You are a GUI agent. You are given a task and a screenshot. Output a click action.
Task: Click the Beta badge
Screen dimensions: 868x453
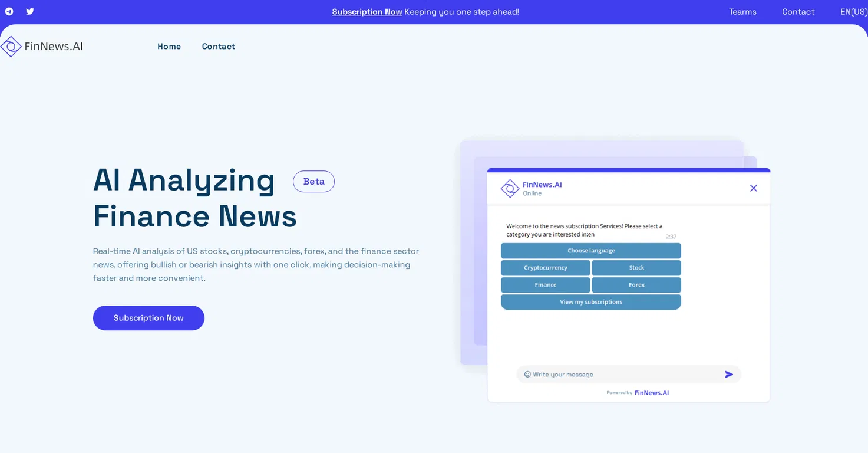(313, 182)
